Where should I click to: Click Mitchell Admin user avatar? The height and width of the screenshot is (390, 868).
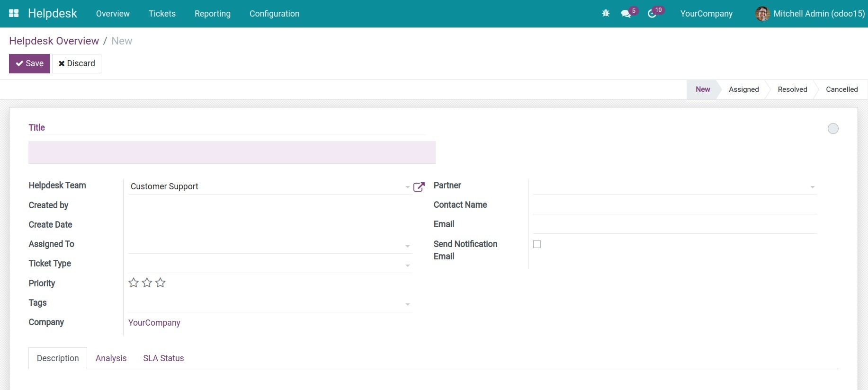tap(762, 14)
